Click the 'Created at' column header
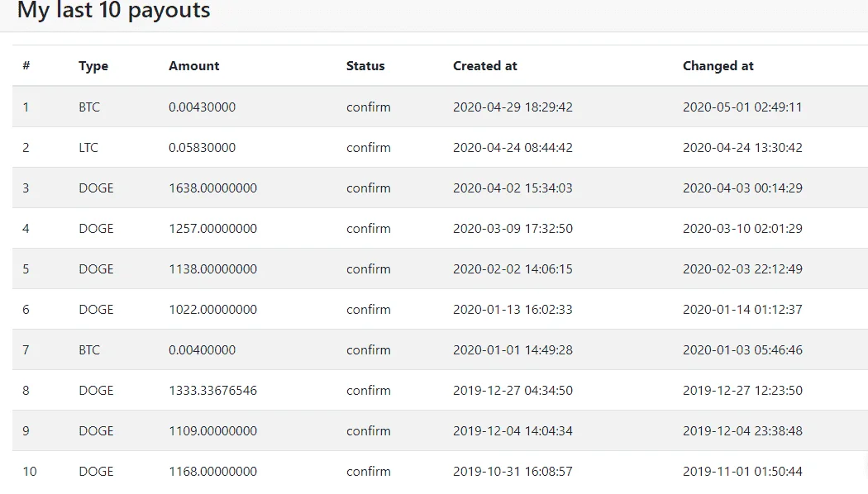 (x=485, y=66)
